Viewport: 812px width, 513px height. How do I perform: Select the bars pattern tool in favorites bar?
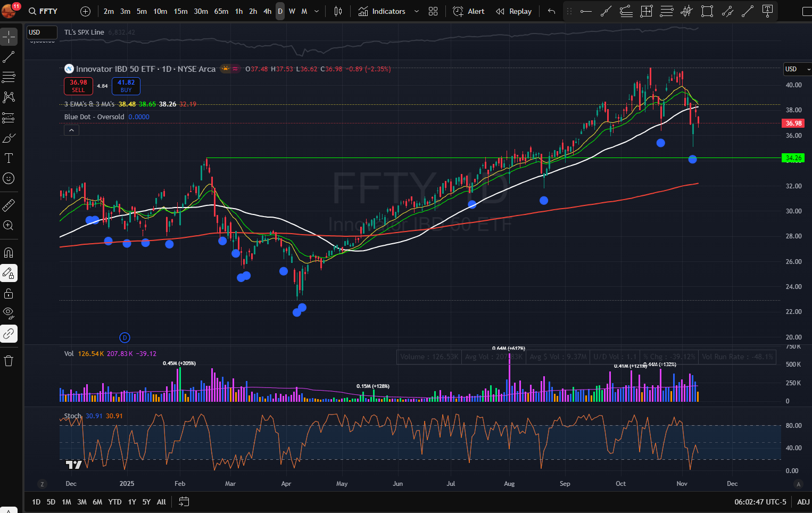pyautogui.click(x=687, y=11)
